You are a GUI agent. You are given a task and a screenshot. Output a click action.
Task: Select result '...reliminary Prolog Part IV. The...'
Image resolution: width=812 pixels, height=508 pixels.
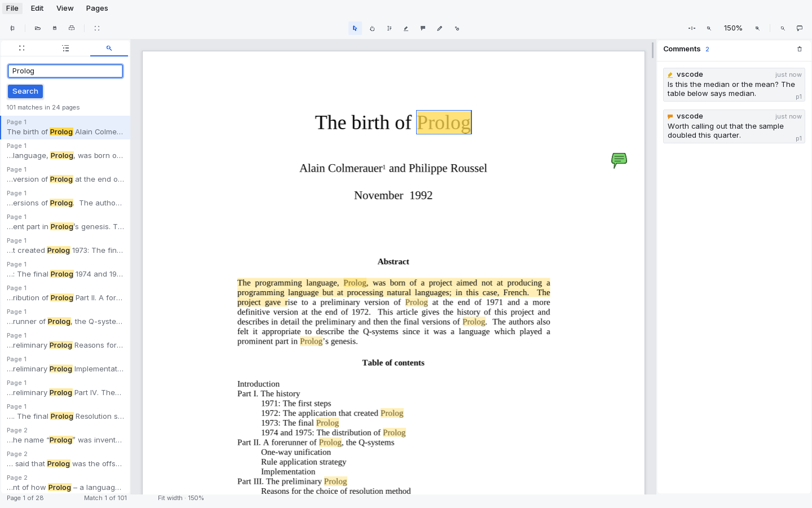coord(65,388)
